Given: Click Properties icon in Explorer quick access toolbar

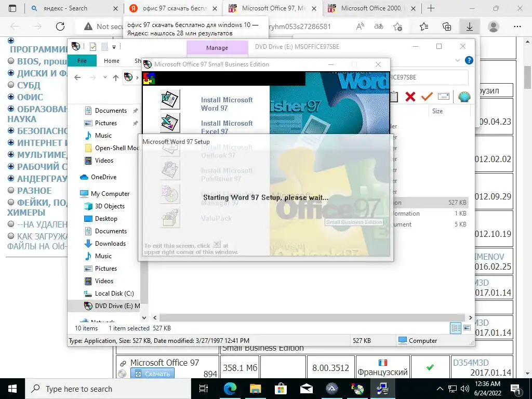Looking at the screenshot, I should pos(92,47).
